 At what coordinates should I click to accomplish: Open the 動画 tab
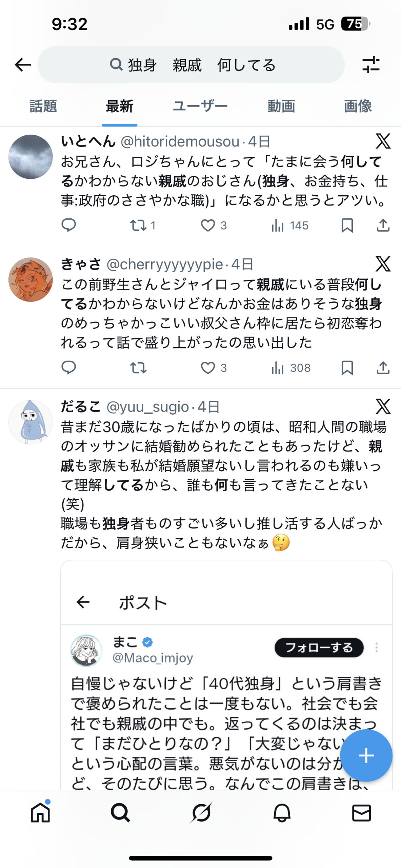pos(281,106)
